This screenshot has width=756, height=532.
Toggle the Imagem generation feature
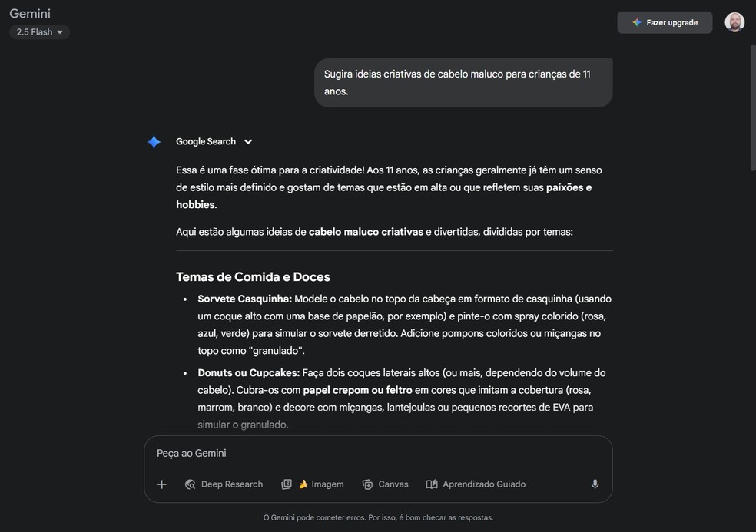(312, 484)
